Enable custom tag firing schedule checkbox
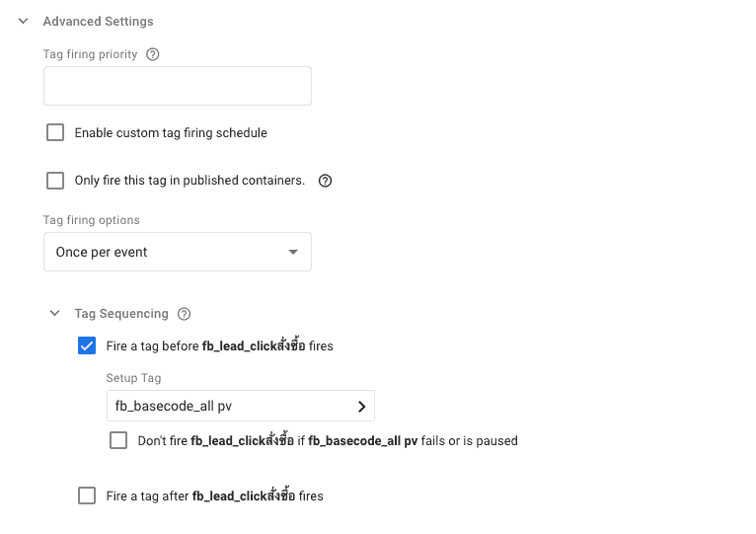This screenshot has width=756, height=534. pyautogui.click(x=55, y=132)
